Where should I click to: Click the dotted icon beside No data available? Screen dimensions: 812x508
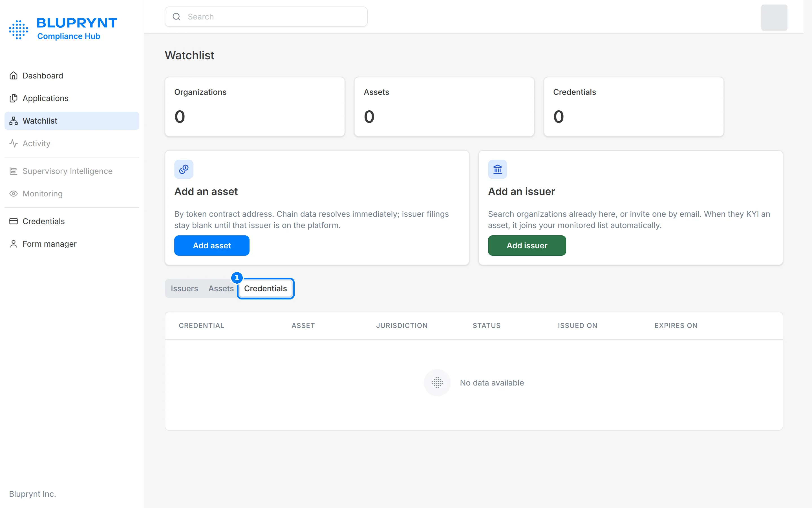pyautogui.click(x=437, y=382)
